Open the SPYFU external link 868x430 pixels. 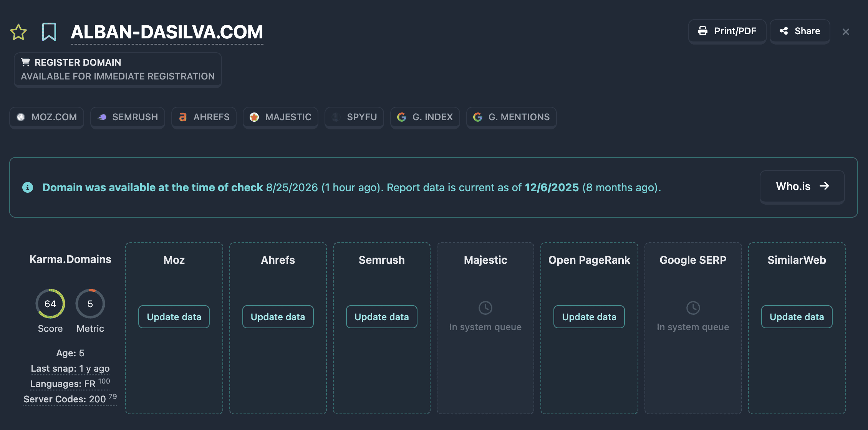[x=354, y=117]
